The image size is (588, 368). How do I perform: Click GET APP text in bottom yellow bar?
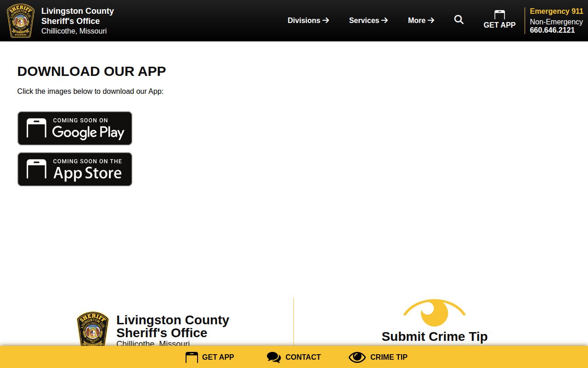click(x=218, y=357)
